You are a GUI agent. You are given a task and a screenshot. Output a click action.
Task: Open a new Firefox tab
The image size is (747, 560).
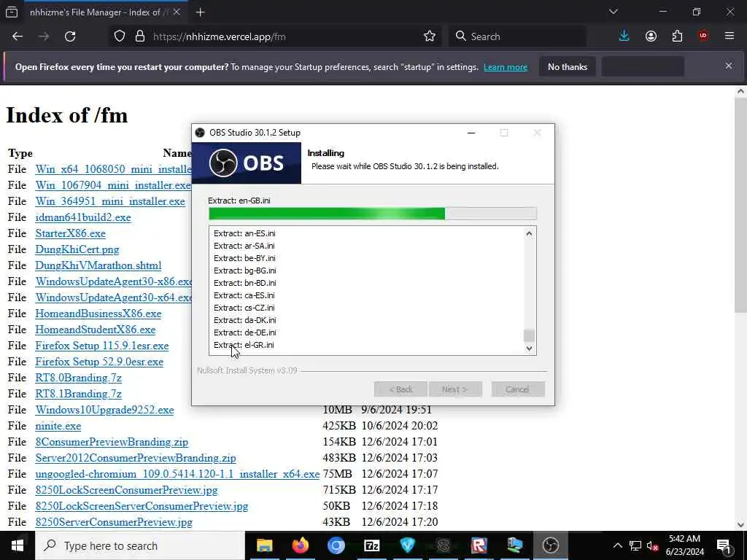(200, 12)
